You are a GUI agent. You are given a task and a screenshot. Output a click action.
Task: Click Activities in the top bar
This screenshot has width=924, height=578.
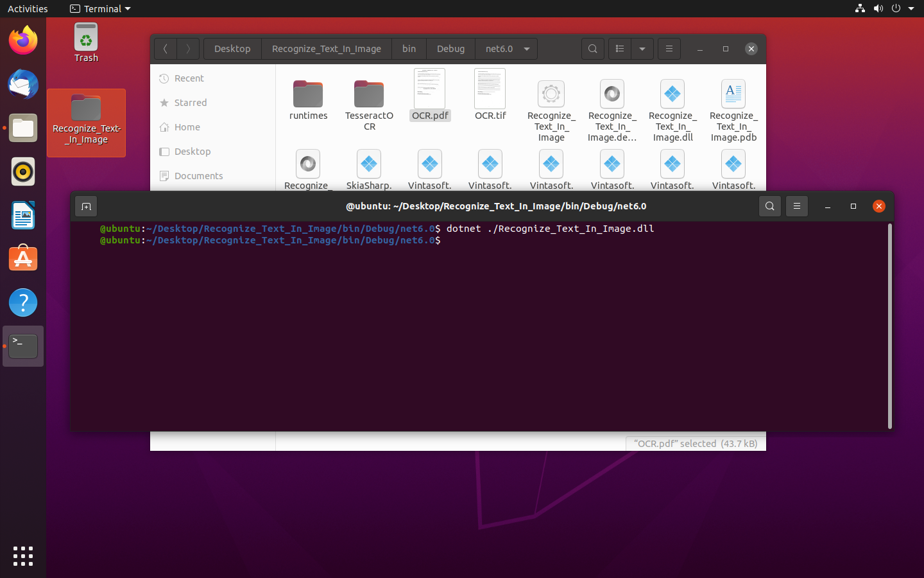(28, 9)
